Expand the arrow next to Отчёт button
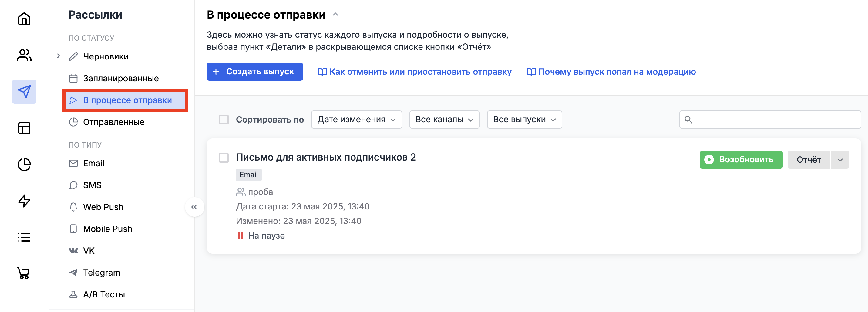868x312 pixels. pos(840,160)
